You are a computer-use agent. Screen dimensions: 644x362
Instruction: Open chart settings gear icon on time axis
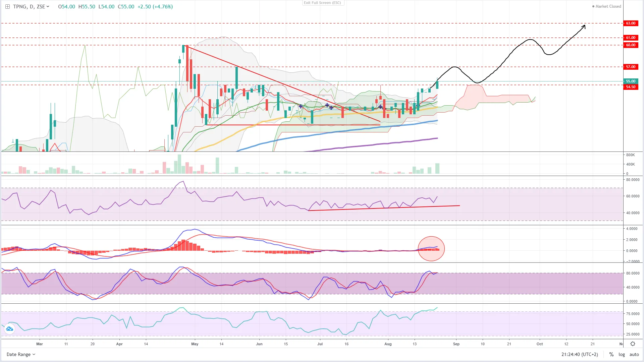(x=633, y=344)
